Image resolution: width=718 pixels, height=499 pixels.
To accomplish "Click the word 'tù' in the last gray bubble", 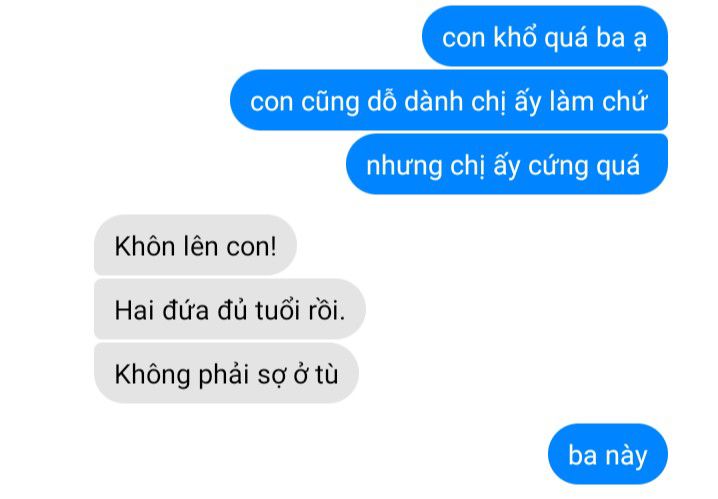I will [326, 374].
